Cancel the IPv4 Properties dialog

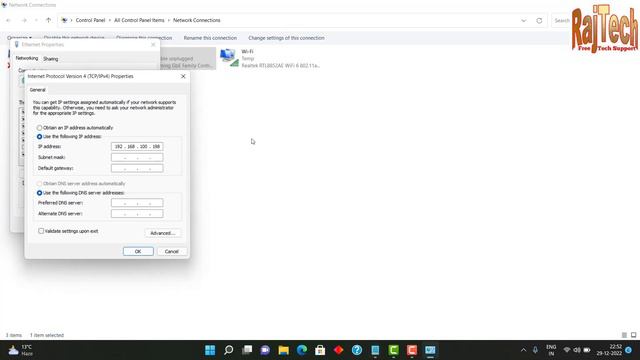point(171,251)
